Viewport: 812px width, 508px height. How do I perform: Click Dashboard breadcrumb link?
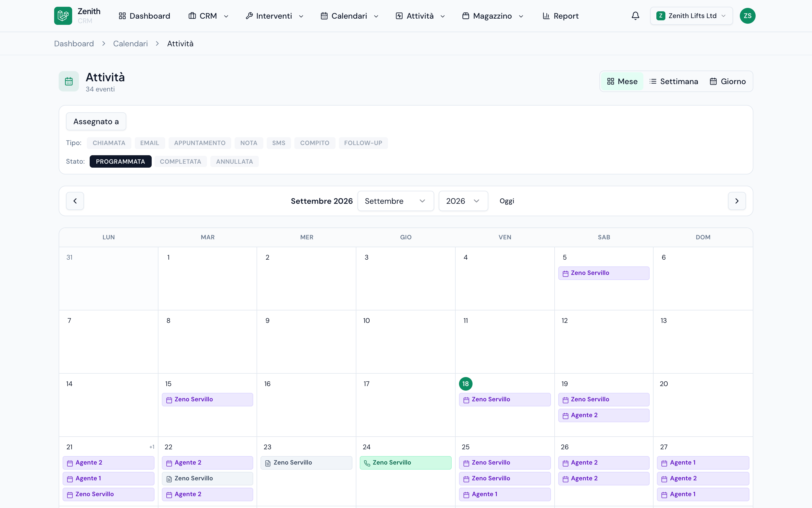click(x=74, y=44)
